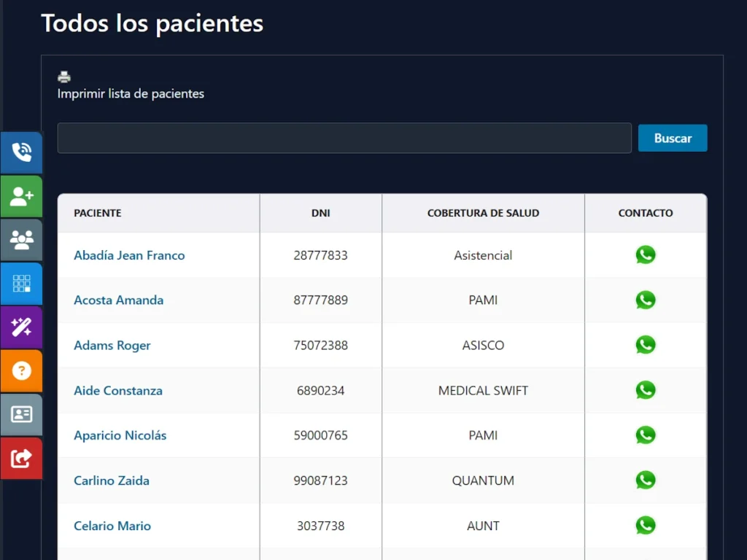The width and height of the screenshot is (747, 560).
Task: Select DNI value 87777889
Action: pyautogui.click(x=321, y=300)
